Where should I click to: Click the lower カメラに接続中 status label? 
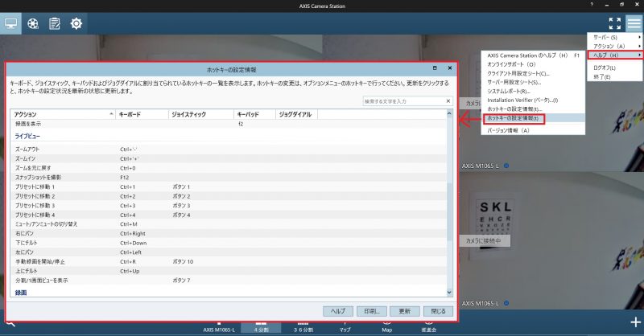(x=485, y=241)
